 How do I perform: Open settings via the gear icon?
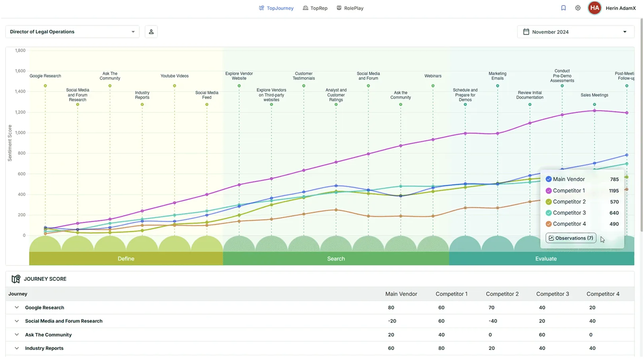(x=578, y=8)
